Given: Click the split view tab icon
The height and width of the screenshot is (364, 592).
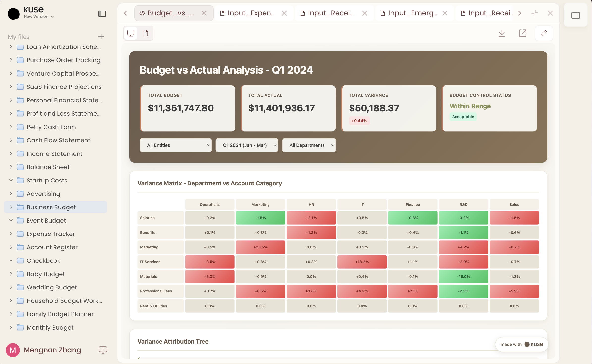Looking at the screenshot, I should click(x=535, y=13).
